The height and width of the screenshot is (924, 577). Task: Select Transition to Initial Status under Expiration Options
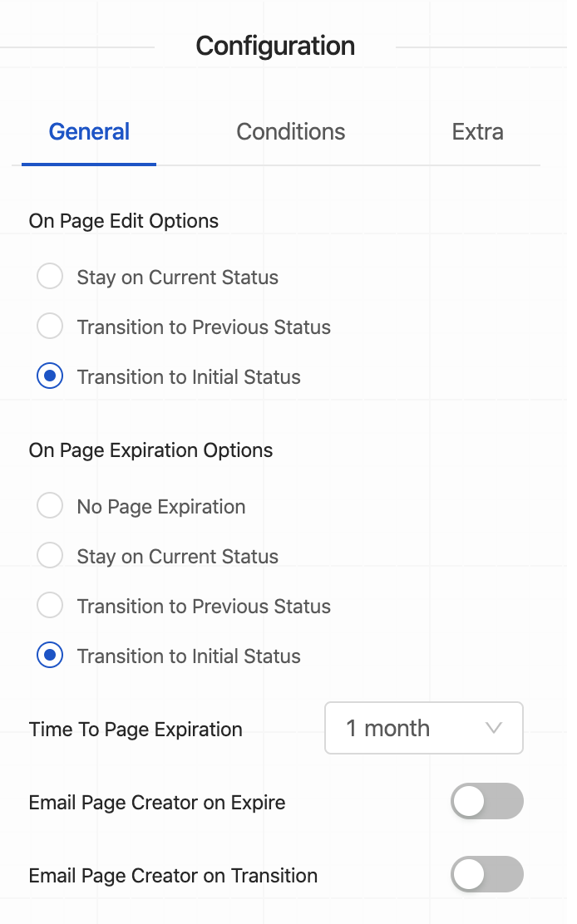[51, 656]
